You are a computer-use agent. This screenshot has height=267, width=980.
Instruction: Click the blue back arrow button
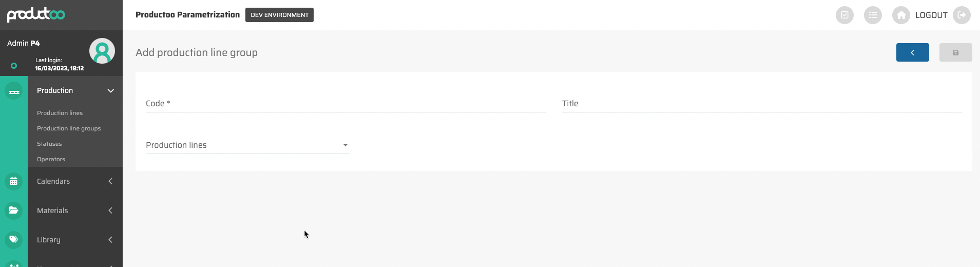tap(912, 52)
